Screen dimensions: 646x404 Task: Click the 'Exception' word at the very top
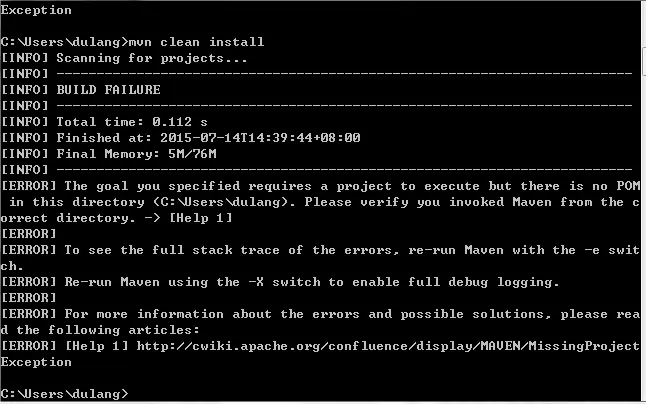coord(36,10)
